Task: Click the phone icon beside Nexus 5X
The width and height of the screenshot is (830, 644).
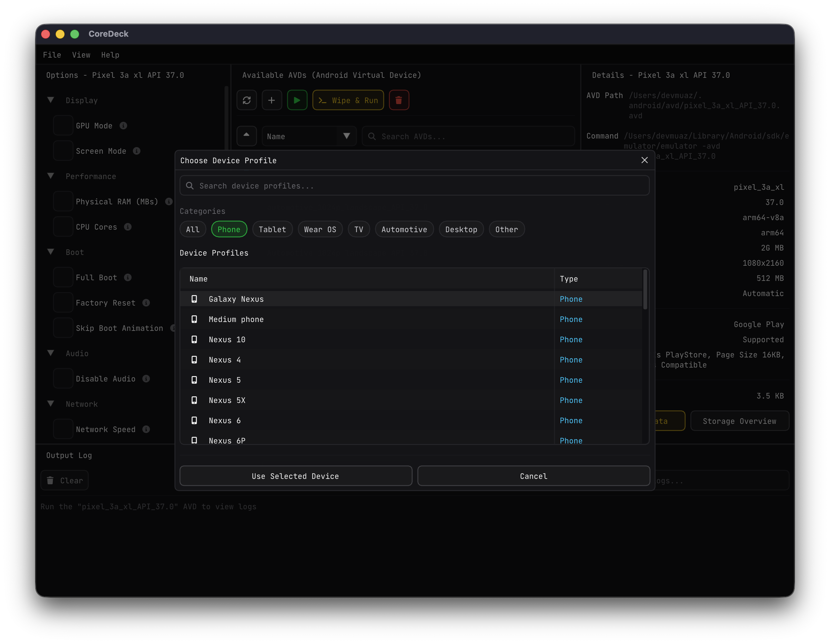Action: (194, 400)
